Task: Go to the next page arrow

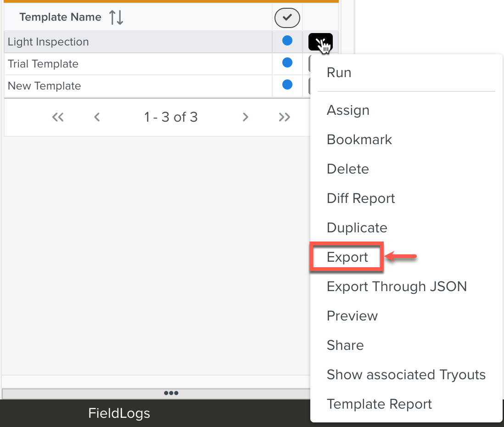Action: coord(246,117)
